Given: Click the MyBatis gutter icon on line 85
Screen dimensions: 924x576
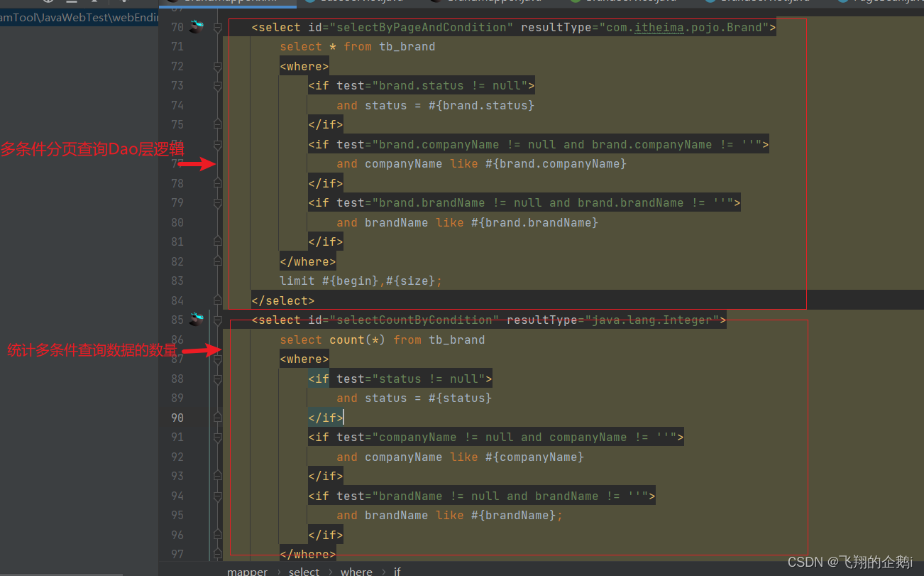Looking at the screenshot, I should (197, 320).
